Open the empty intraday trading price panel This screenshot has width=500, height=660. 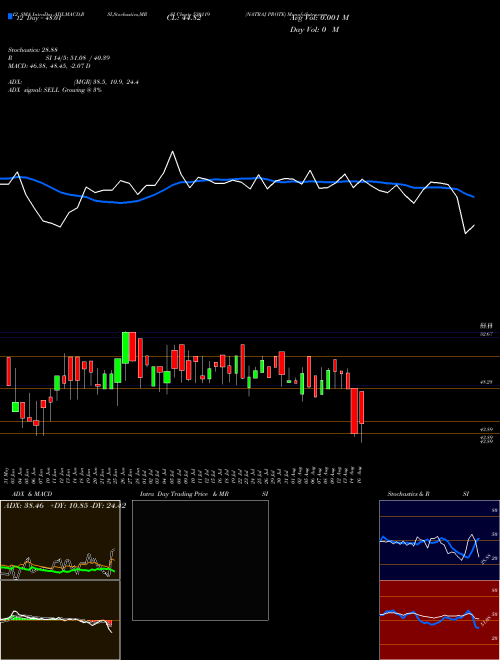point(200,560)
